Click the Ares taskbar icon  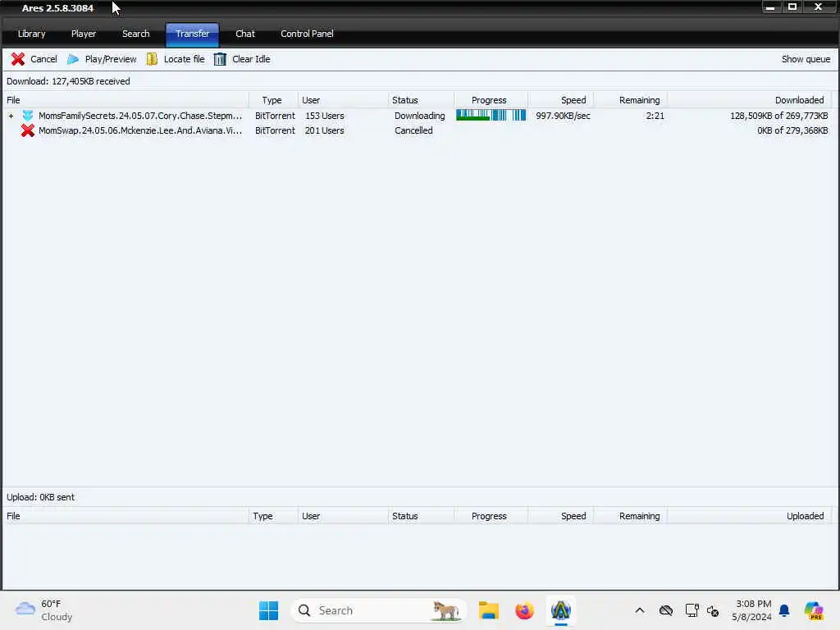560,610
